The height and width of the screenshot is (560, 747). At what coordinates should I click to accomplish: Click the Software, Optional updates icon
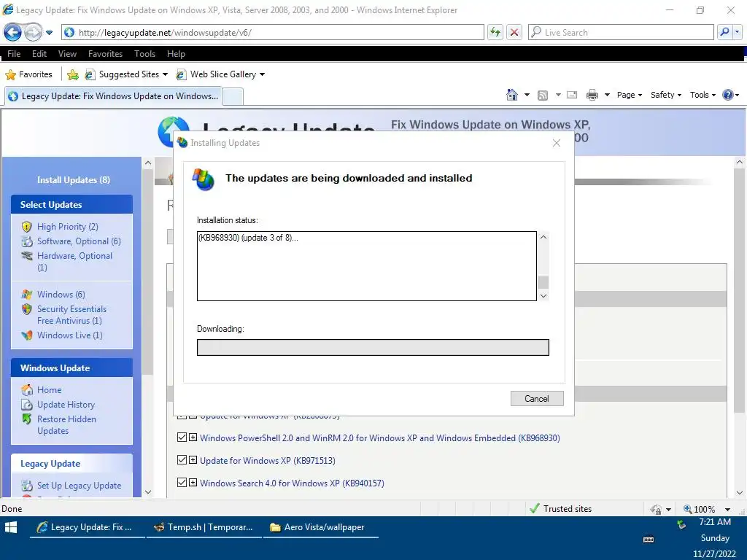27,241
